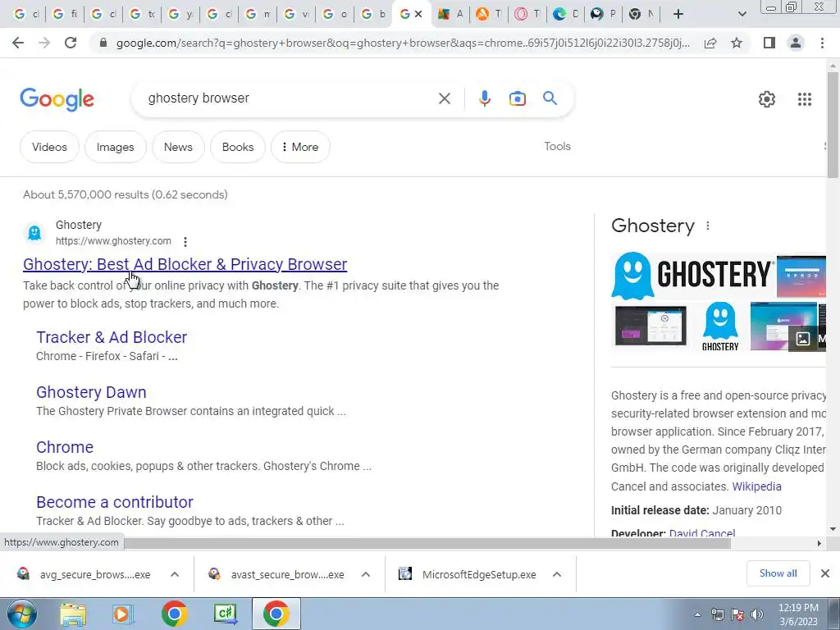840x630 pixels.
Task: Open the dark dashboard screenshot thumbnail
Action: coord(651,326)
